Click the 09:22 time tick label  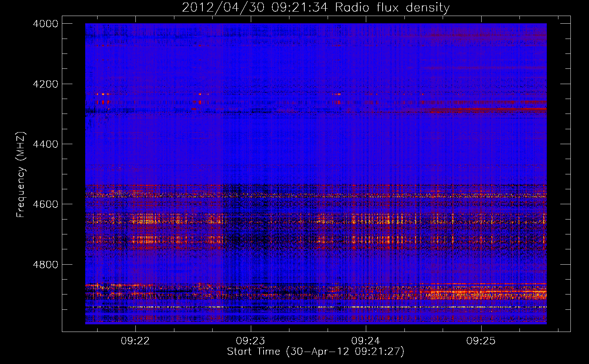click(135, 341)
